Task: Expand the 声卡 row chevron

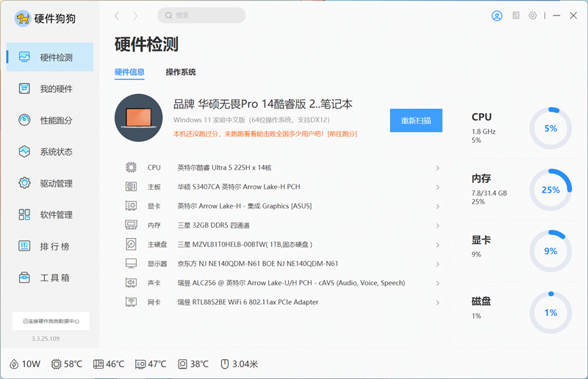Action: point(437,284)
